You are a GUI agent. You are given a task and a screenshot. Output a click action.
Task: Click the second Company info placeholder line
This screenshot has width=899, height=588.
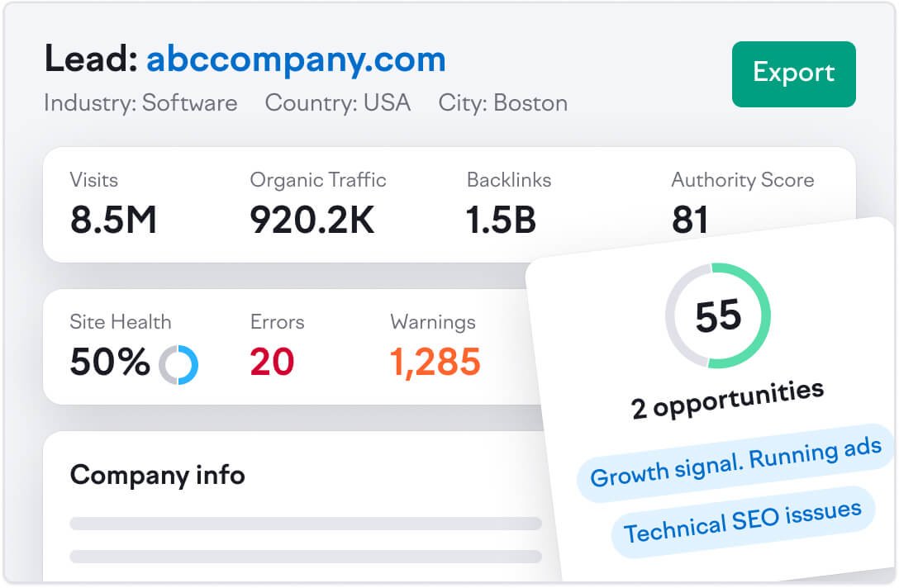[306, 556]
